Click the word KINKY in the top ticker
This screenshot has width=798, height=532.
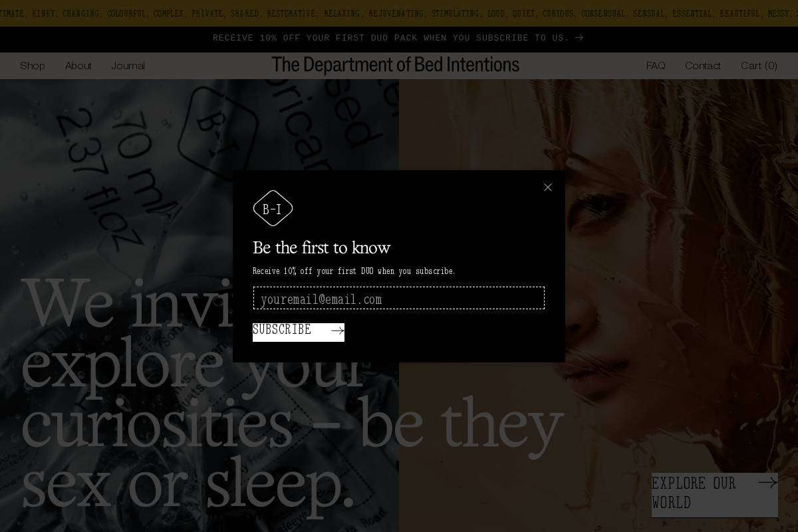click(x=44, y=13)
